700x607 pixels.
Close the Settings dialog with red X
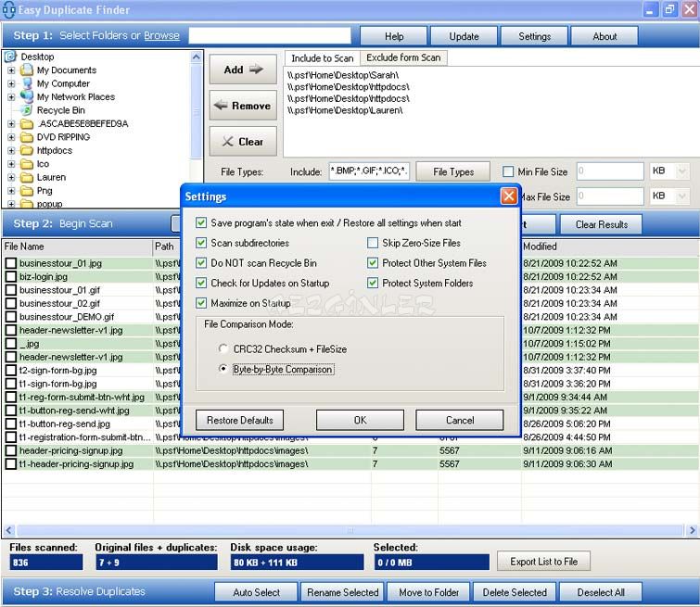tap(509, 196)
